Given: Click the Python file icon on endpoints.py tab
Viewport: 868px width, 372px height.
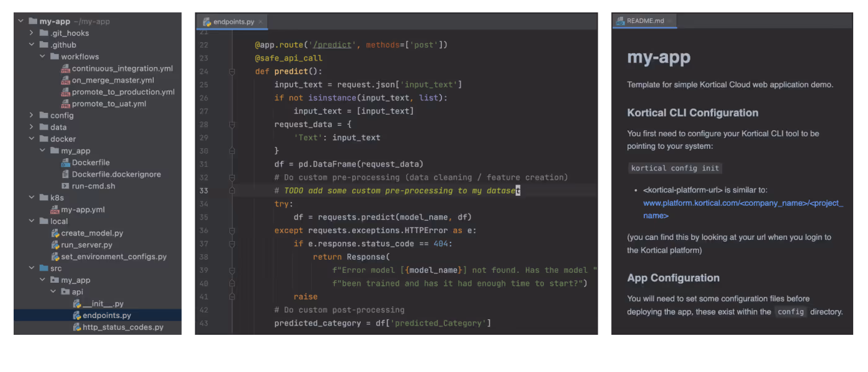Looking at the screenshot, I should 206,20.
